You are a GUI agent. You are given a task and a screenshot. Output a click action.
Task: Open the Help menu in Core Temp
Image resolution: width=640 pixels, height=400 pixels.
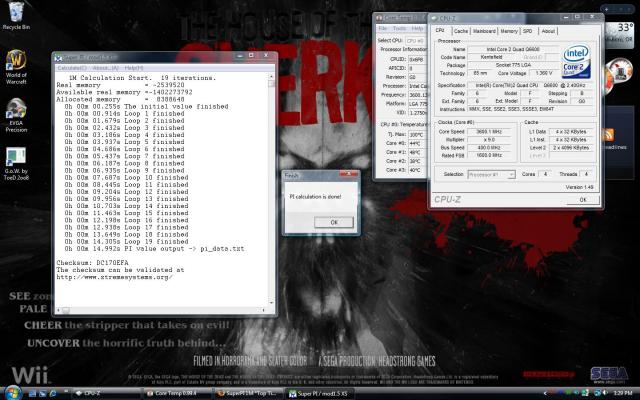click(417, 29)
